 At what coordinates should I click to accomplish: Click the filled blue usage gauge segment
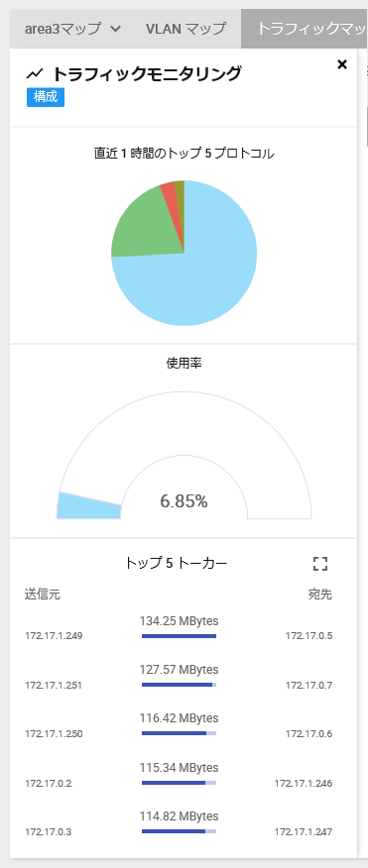click(x=87, y=506)
